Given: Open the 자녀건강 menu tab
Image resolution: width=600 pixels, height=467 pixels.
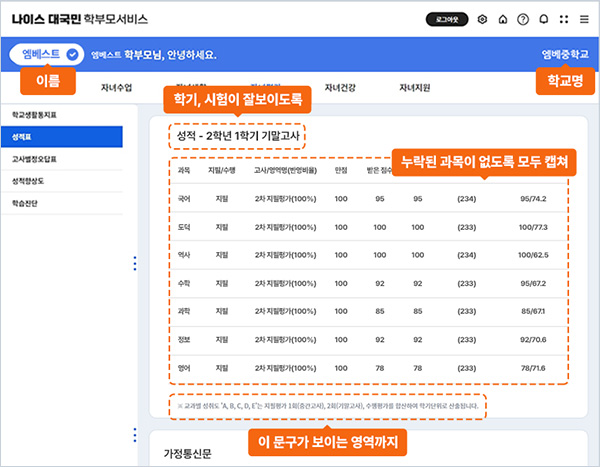Looking at the screenshot, I should click(x=339, y=88).
